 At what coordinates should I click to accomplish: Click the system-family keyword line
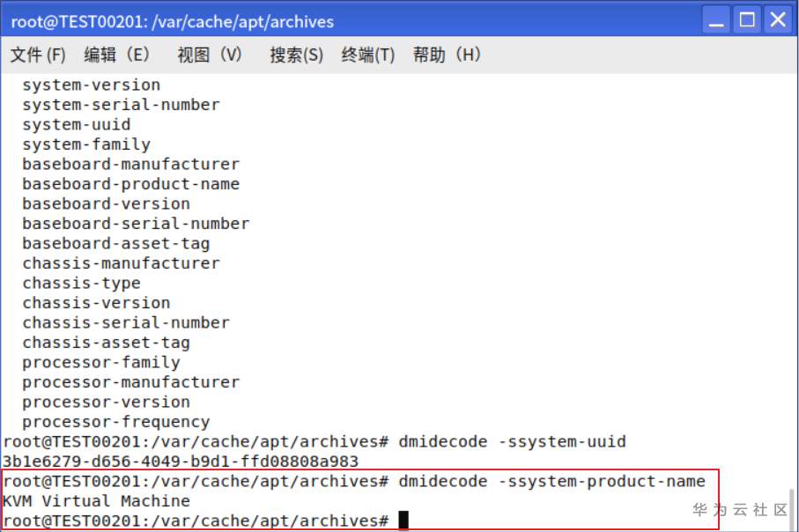tap(86, 144)
